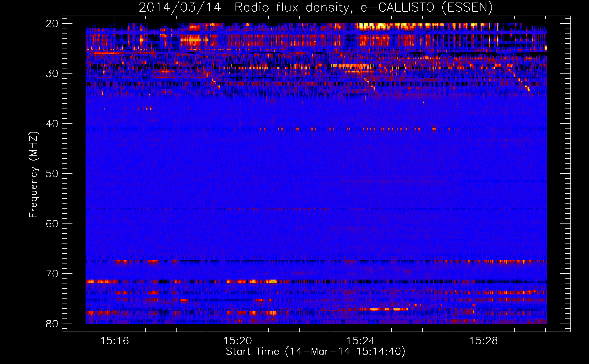Click the 15:24 time tick label

(361, 341)
